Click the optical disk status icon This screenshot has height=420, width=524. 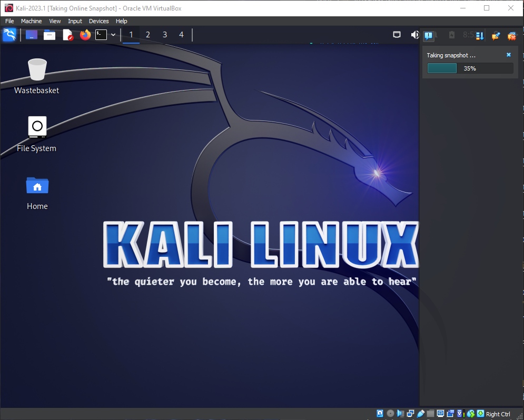click(390, 414)
